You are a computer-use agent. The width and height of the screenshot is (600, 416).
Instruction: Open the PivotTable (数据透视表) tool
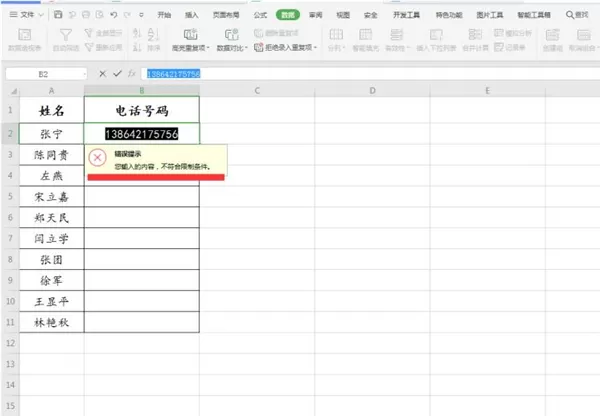click(24, 40)
